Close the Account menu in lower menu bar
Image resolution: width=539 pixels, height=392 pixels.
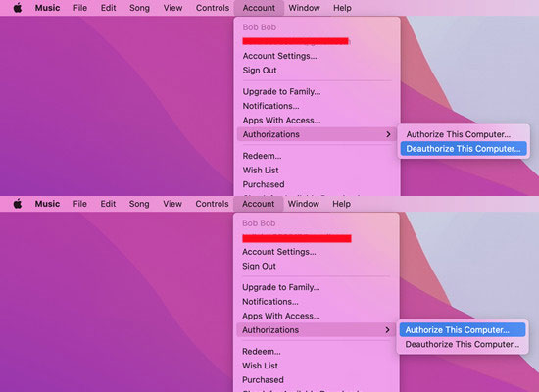[x=258, y=204]
